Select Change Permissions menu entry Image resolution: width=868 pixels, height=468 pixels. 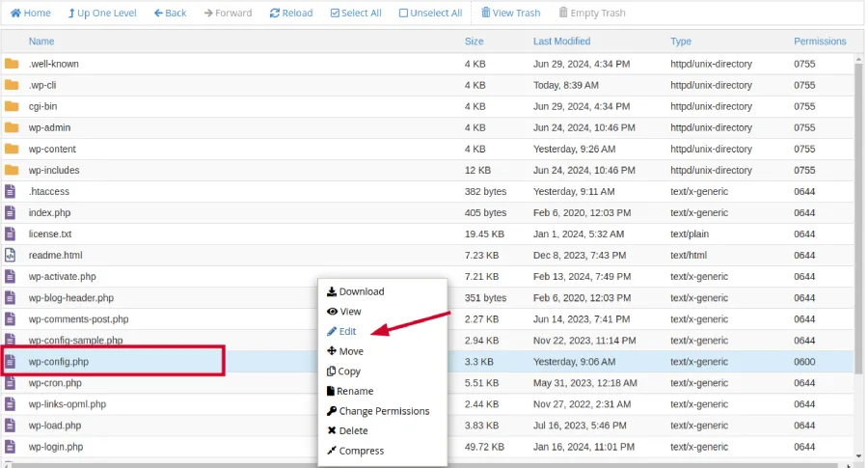click(x=378, y=411)
